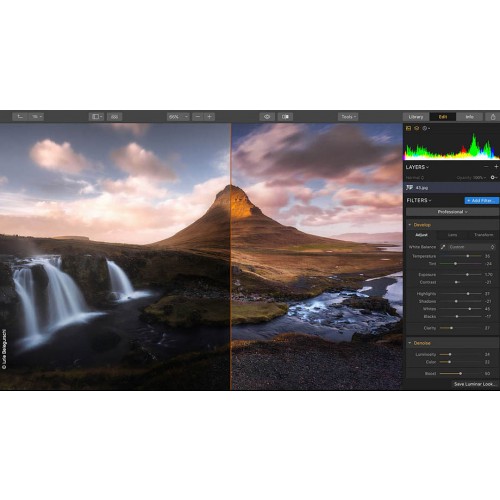The width and height of the screenshot is (500, 500).
Task: Toggle the eye preview original button
Action: tap(267, 117)
